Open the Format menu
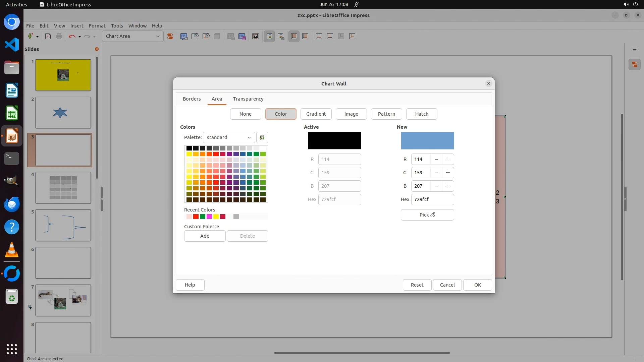The image size is (644, 362). (x=97, y=26)
